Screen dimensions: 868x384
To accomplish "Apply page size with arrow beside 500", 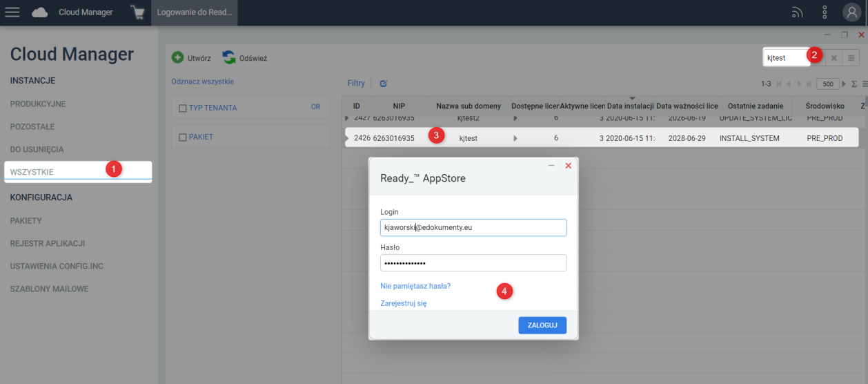I will tap(844, 84).
